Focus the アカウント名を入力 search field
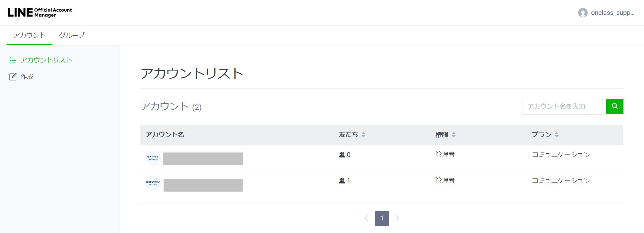644x233 pixels. pos(562,107)
